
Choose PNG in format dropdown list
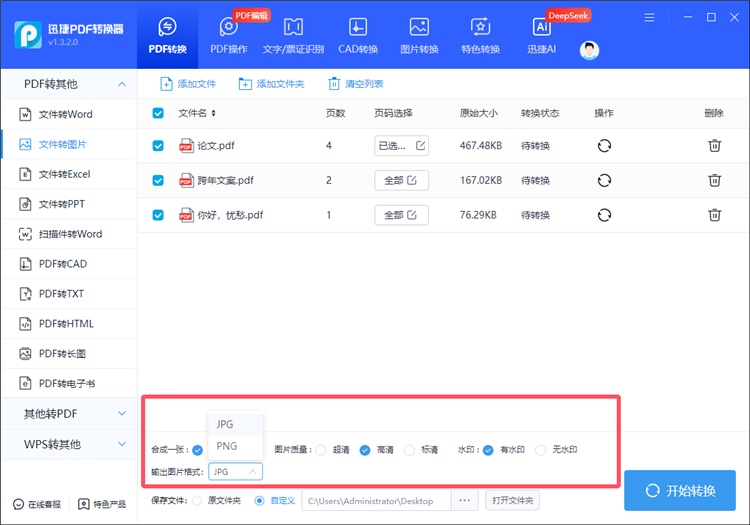235,446
